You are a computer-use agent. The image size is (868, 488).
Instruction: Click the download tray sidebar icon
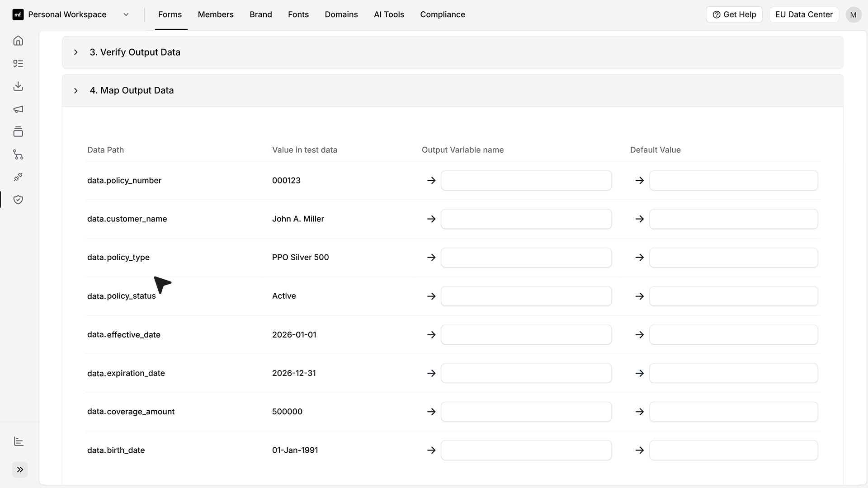(18, 86)
